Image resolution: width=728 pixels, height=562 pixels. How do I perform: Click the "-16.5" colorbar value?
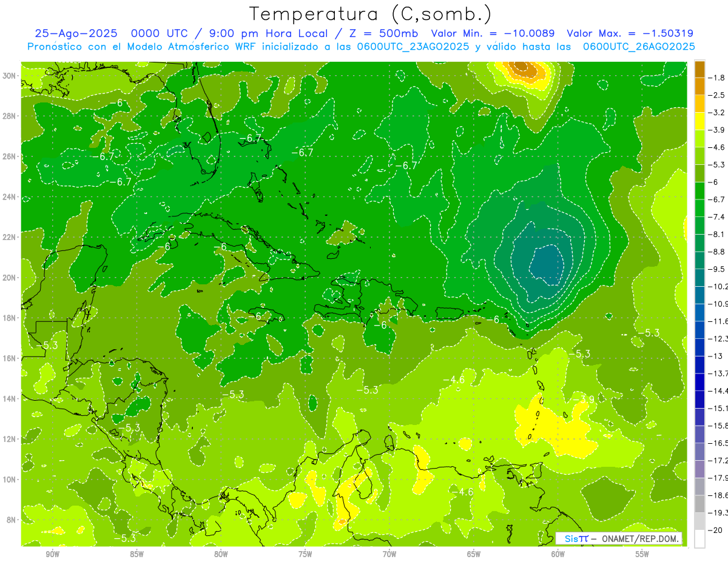pyautogui.click(x=718, y=443)
